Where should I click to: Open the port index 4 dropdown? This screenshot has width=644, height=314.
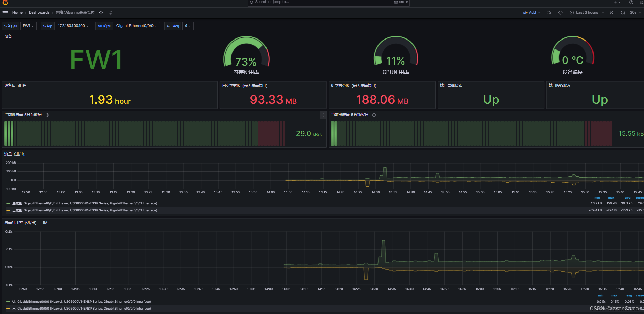click(x=188, y=26)
